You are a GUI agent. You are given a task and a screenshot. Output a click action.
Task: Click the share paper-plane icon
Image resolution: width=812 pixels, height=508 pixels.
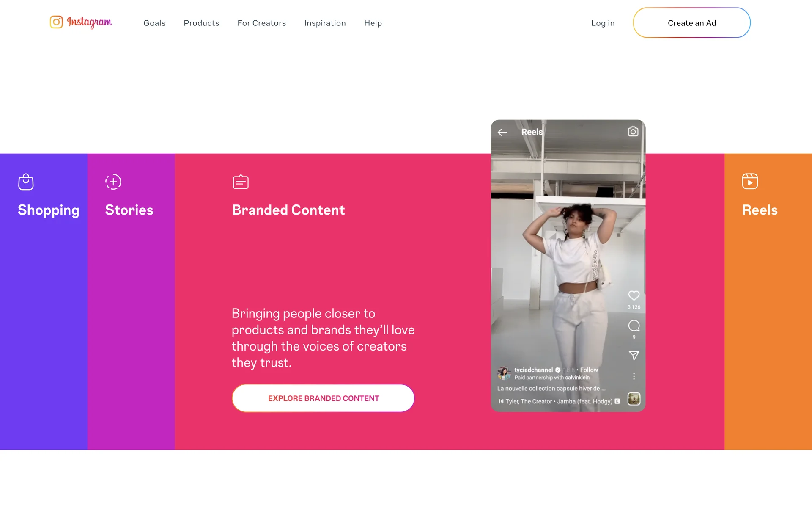(x=634, y=356)
